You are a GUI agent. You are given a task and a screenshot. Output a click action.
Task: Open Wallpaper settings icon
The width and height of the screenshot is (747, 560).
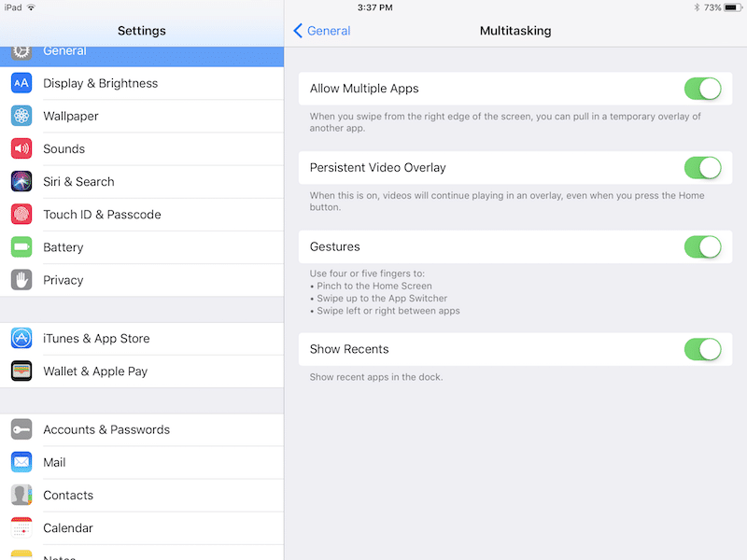(21, 116)
